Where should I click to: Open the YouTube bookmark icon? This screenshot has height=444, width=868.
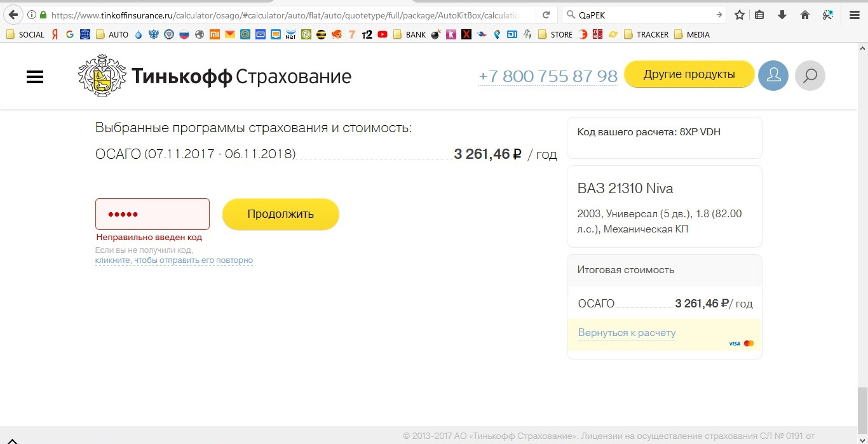tap(383, 35)
